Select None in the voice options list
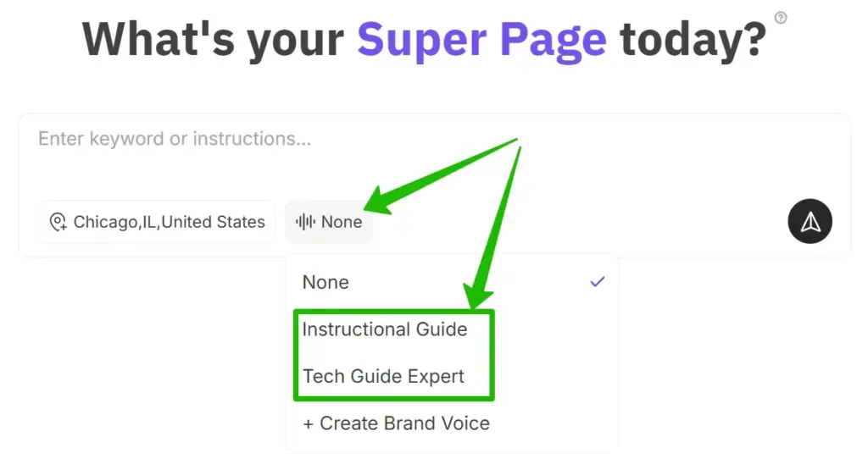The image size is (868, 470). click(x=453, y=282)
